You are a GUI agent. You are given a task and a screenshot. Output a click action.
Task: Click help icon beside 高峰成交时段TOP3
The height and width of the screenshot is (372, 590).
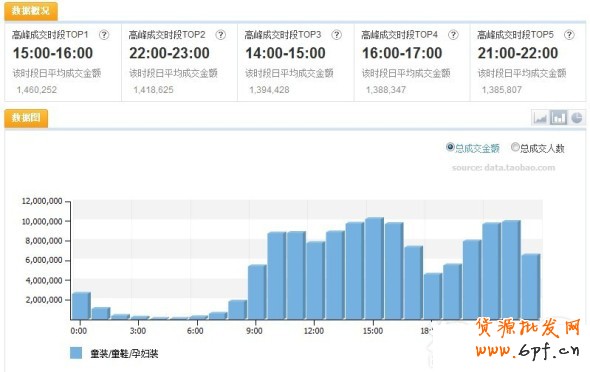[336, 35]
